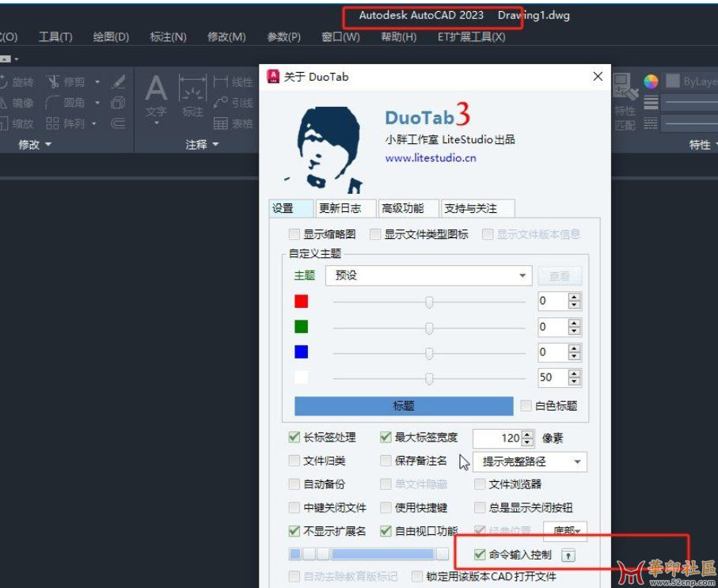Select the Trim (修剪) tool

66,82
